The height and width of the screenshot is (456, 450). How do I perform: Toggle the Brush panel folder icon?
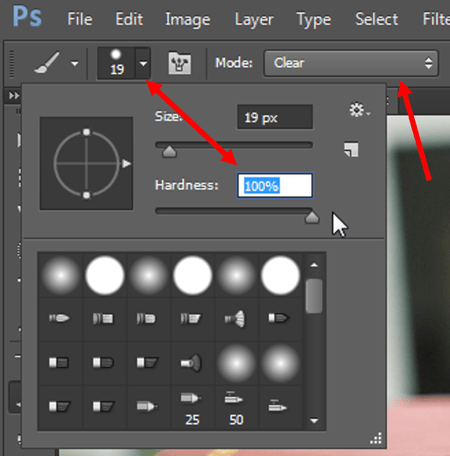tap(179, 63)
